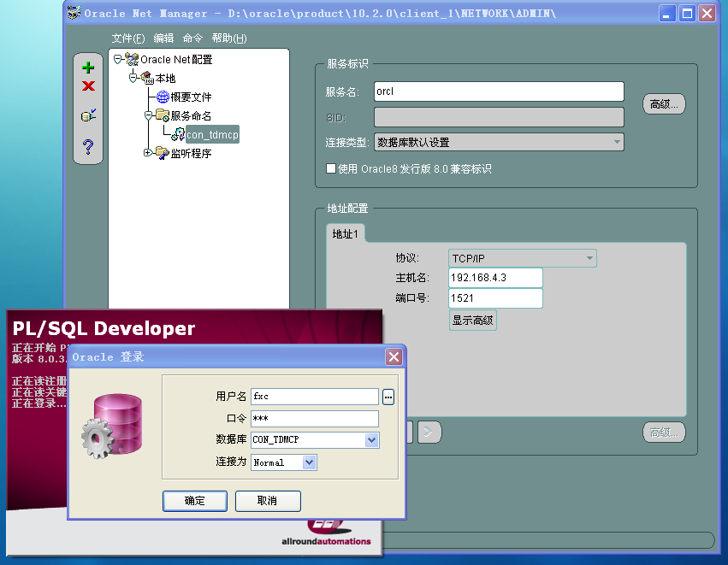This screenshot has height=565, width=728.
Task: Select the 监听程序 tree label
Action: coord(191,153)
